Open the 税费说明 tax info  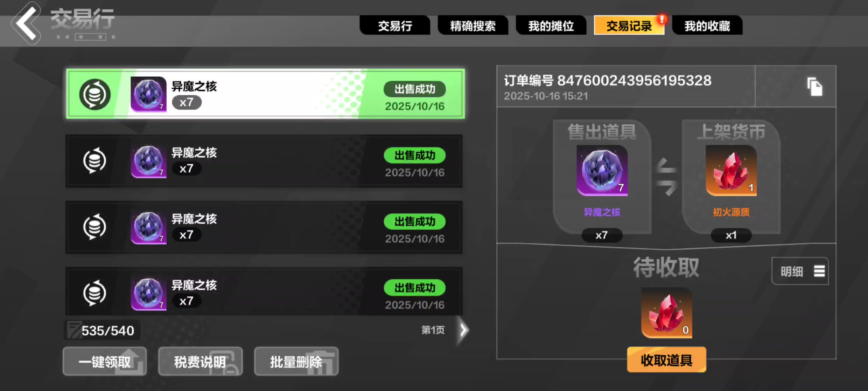(200, 361)
